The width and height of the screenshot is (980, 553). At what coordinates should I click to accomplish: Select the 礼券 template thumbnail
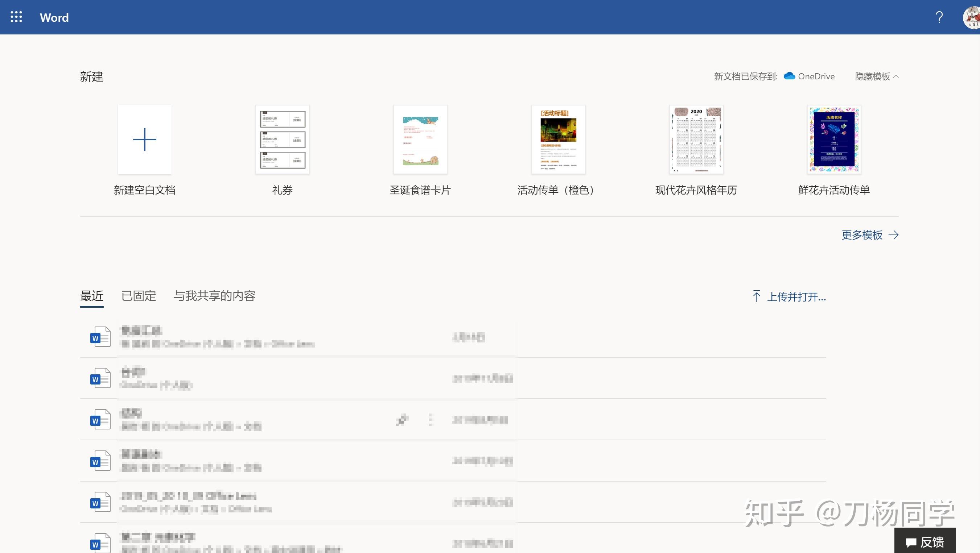click(x=282, y=140)
